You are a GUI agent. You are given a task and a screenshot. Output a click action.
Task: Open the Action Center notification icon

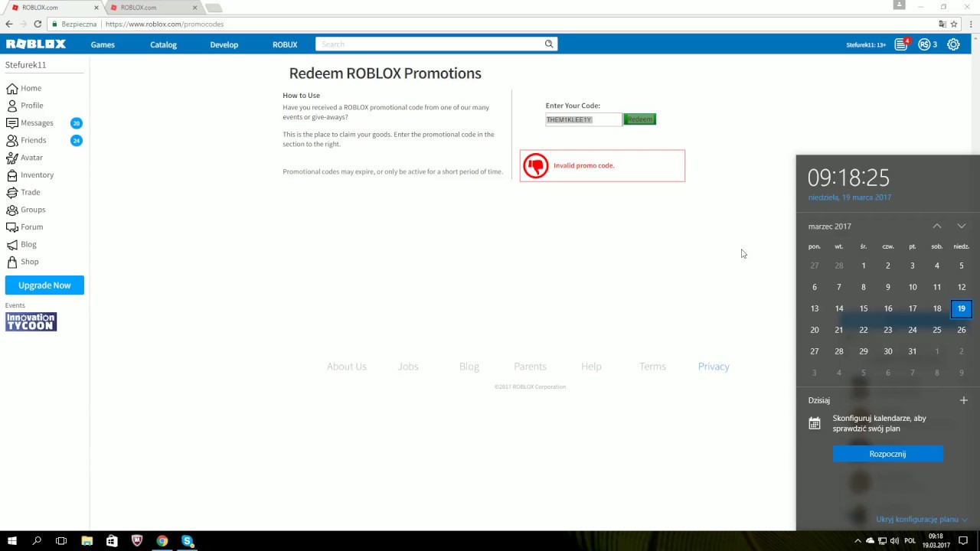click(963, 541)
